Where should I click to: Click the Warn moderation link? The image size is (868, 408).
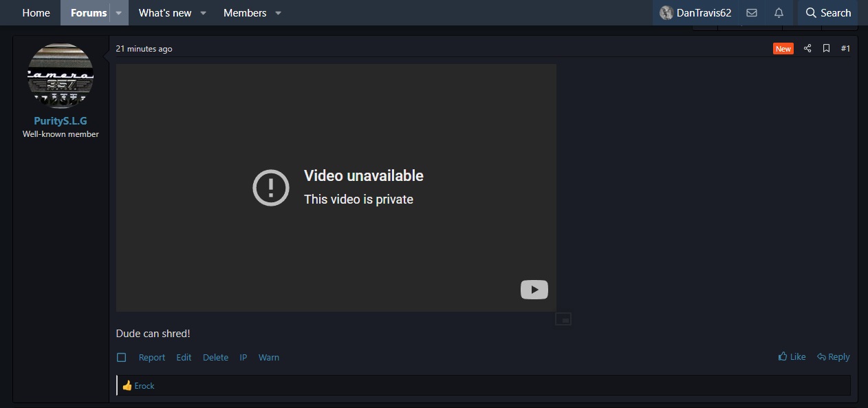[x=268, y=357]
